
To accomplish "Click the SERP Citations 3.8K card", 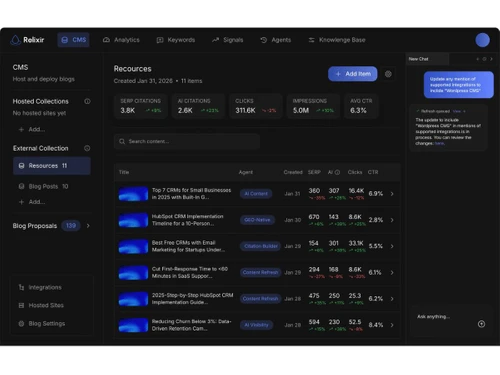I will pos(141,106).
